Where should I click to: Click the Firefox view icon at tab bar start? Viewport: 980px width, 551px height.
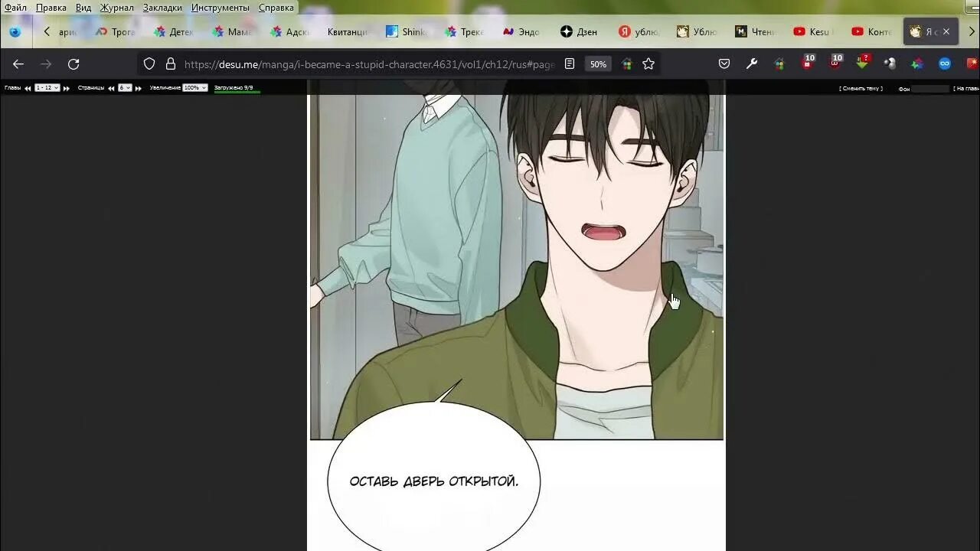pyautogui.click(x=15, y=32)
